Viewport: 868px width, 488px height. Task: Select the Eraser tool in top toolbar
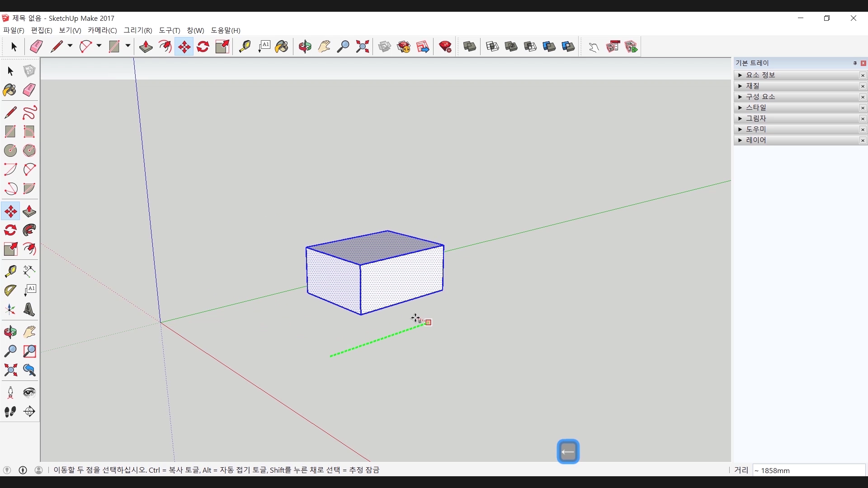point(36,47)
